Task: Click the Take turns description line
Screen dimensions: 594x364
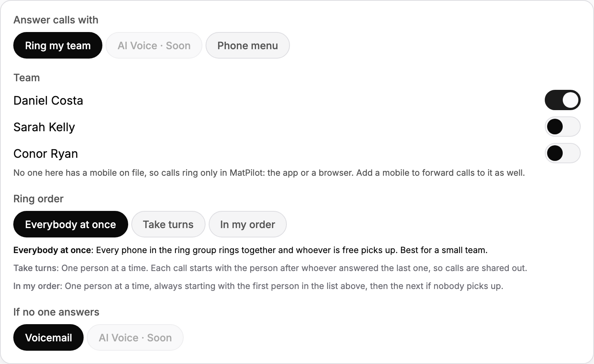Action: [270, 268]
